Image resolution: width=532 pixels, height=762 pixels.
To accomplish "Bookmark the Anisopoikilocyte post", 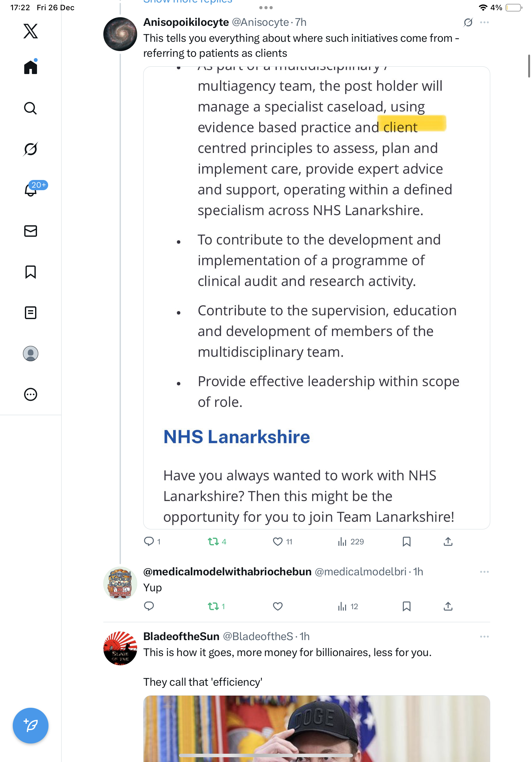I will (406, 542).
